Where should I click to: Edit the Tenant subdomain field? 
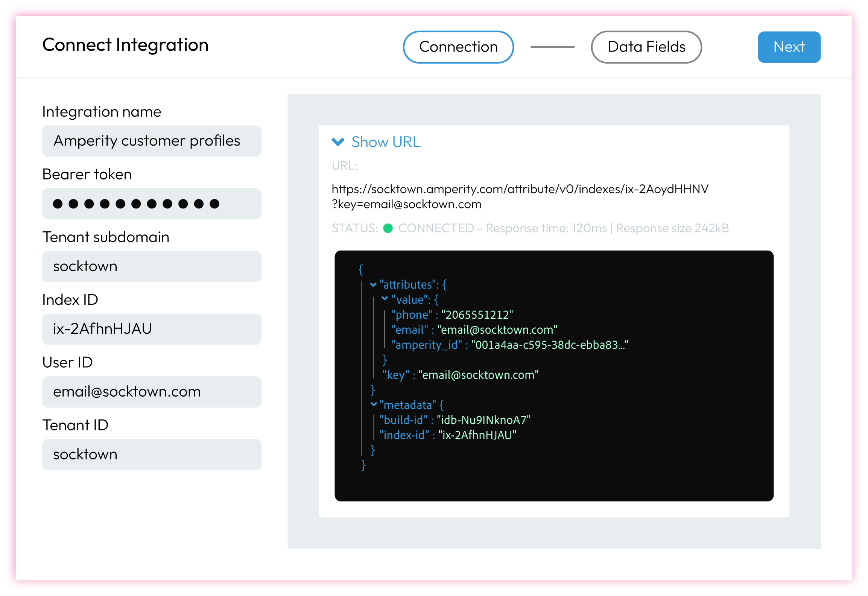point(152,266)
